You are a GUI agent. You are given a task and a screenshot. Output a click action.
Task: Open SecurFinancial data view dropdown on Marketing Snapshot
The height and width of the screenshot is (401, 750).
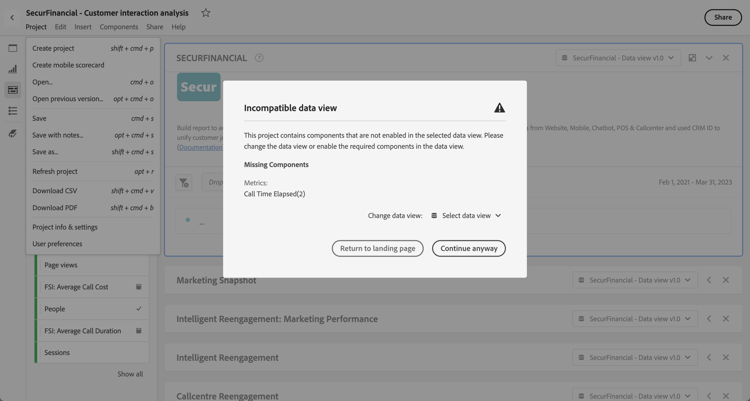[x=635, y=280]
